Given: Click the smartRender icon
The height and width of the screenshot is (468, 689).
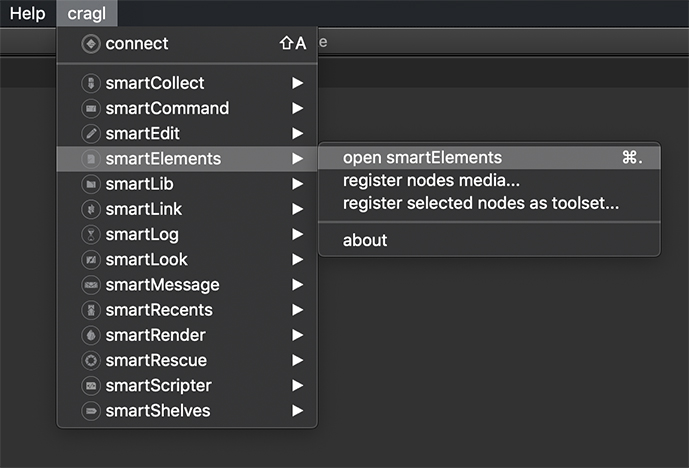Looking at the screenshot, I should pyautogui.click(x=91, y=335).
